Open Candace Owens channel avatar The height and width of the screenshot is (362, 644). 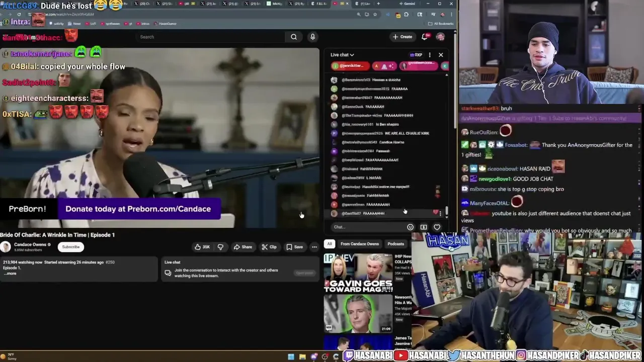6,247
